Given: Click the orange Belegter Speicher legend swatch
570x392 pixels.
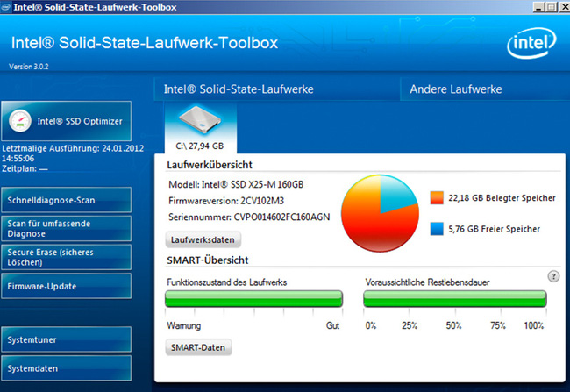Looking at the screenshot, I should tap(437, 198).
